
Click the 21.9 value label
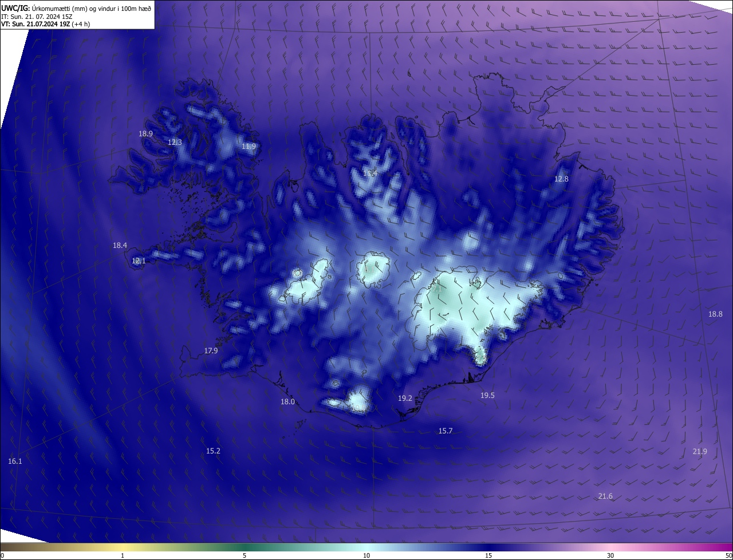tap(700, 452)
